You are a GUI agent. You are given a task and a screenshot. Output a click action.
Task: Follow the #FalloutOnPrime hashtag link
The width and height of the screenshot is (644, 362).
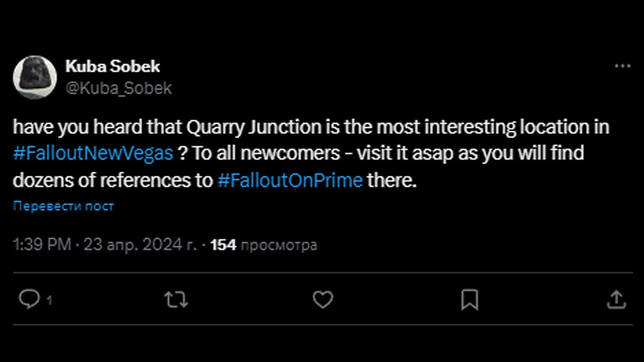290,181
